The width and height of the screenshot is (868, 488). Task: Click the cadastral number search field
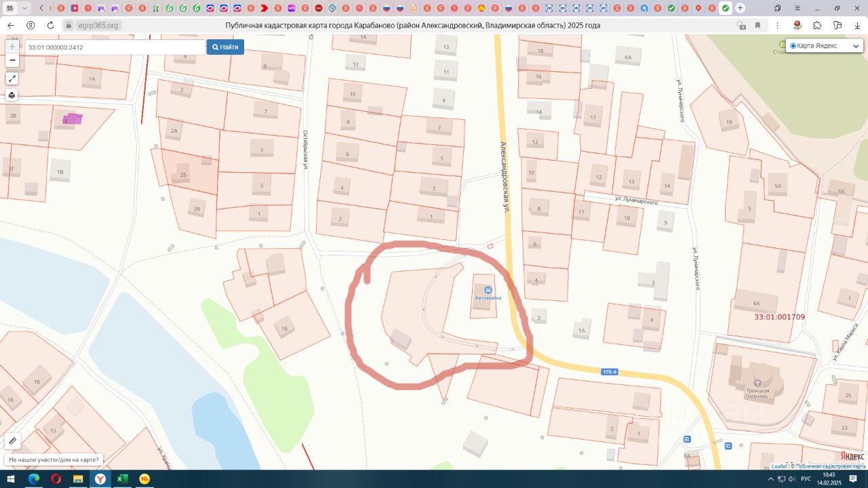click(x=115, y=47)
